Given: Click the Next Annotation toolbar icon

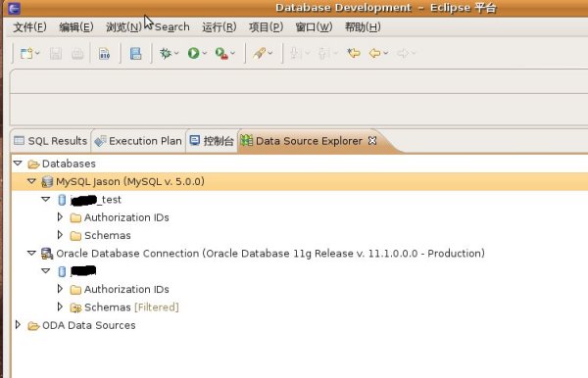Looking at the screenshot, I should coord(296,54).
